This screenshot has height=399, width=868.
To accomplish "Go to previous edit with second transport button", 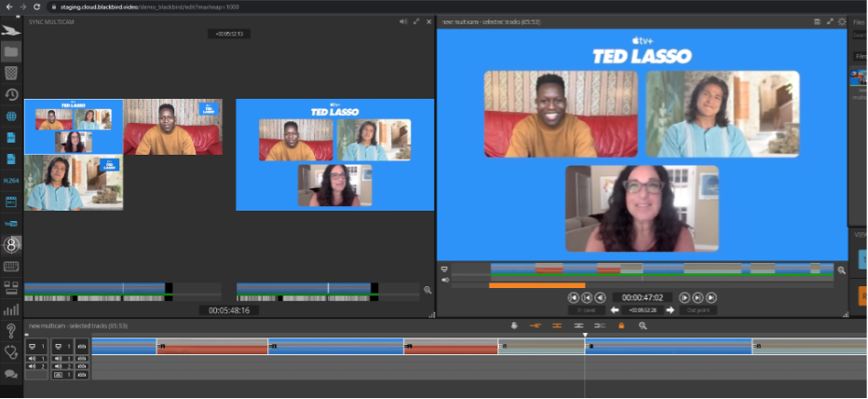I will [x=587, y=297].
